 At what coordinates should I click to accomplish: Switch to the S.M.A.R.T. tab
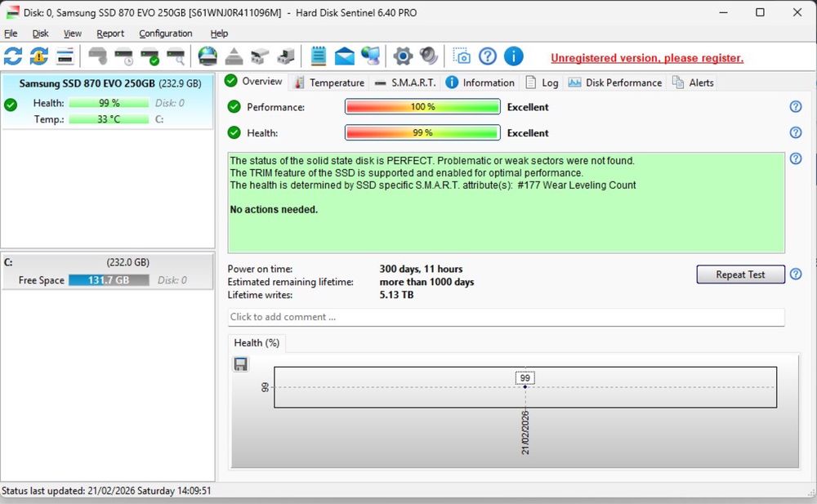405,83
